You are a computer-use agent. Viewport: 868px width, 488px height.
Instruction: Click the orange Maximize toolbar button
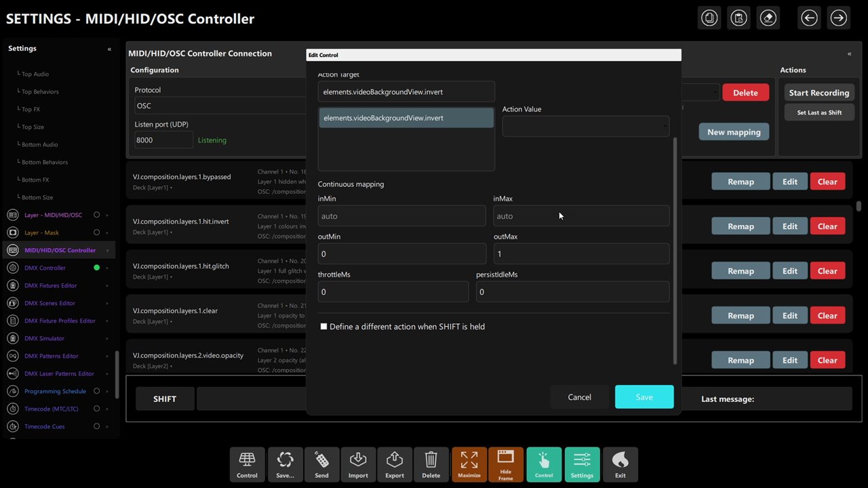pos(469,464)
